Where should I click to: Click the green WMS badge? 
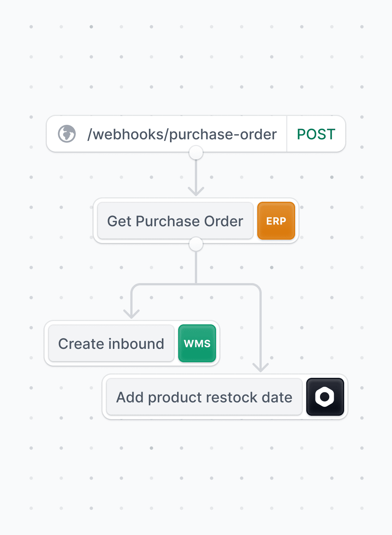click(197, 343)
